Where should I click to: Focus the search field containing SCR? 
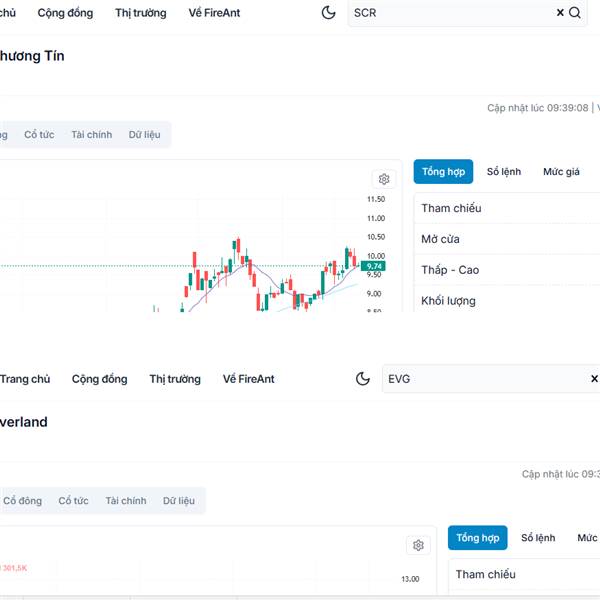[450, 13]
